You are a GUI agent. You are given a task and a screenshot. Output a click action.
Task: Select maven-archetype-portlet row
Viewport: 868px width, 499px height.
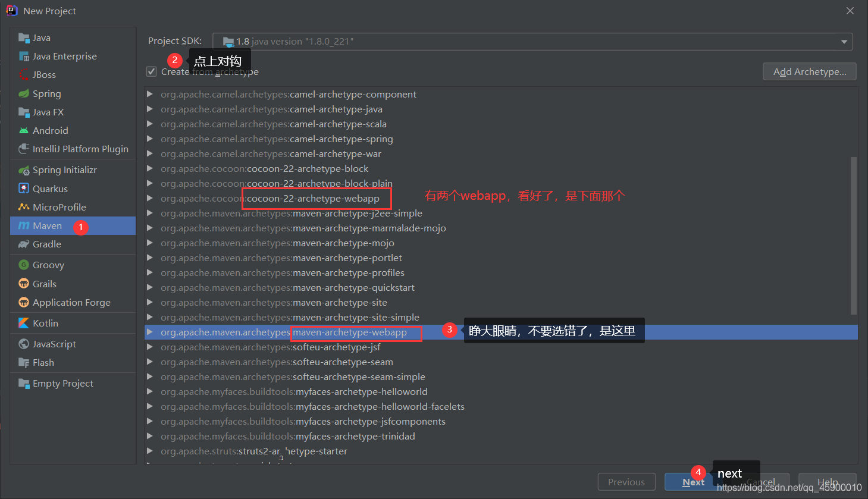click(501, 258)
